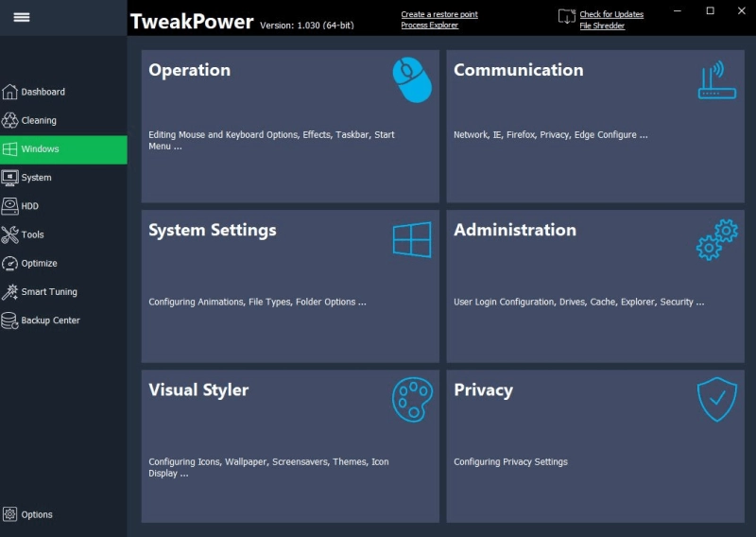
Task: Click the Cleaning recycle icon
Action: pos(9,120)
